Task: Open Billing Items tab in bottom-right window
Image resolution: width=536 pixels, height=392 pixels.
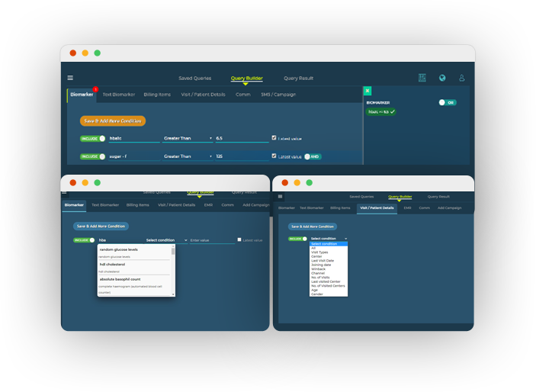Action: pyautogui.click(x=340, y=208)
